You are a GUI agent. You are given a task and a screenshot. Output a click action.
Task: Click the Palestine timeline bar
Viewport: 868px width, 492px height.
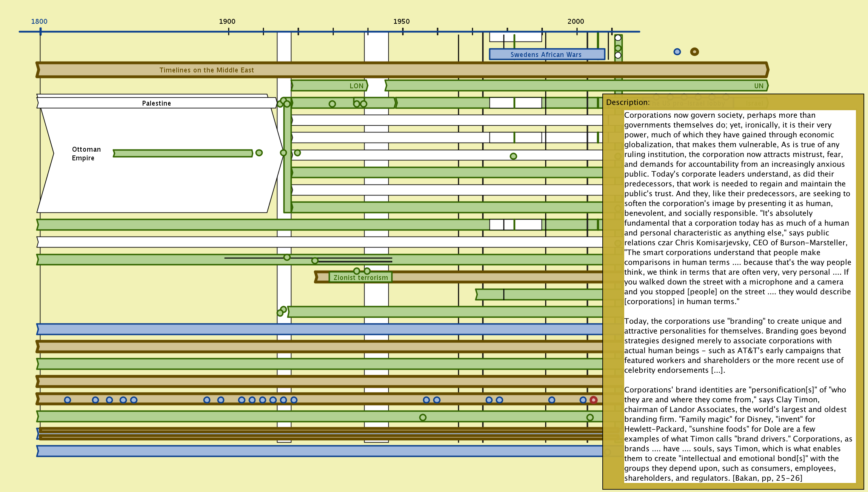[156, 103]
